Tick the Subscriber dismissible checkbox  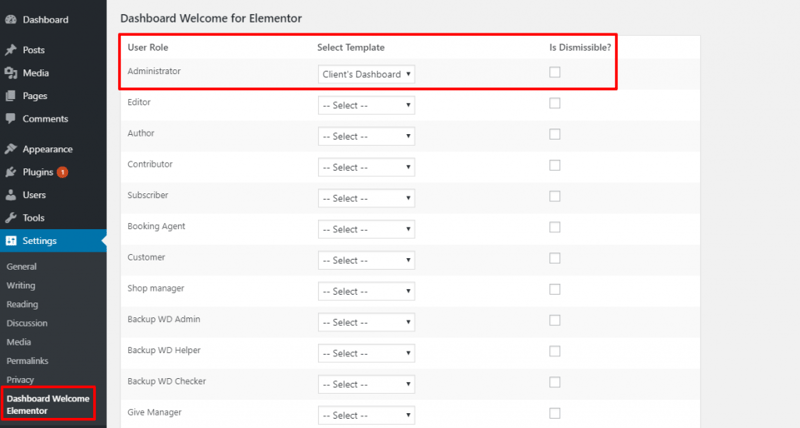555,196
